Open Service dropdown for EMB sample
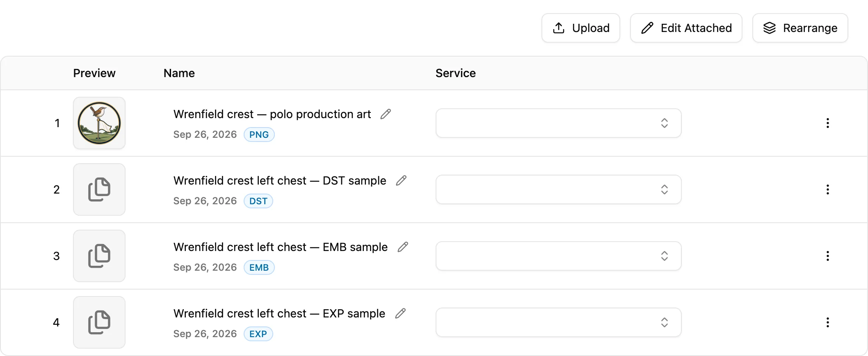This screenshot has height=356, width=868. tap(558, 256)
